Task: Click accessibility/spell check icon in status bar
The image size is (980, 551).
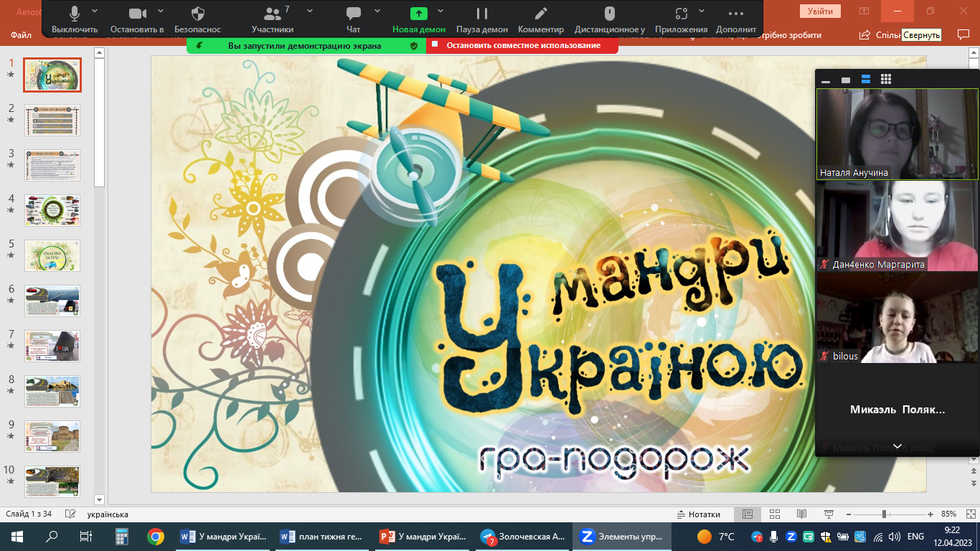Action: coord(70,514)
